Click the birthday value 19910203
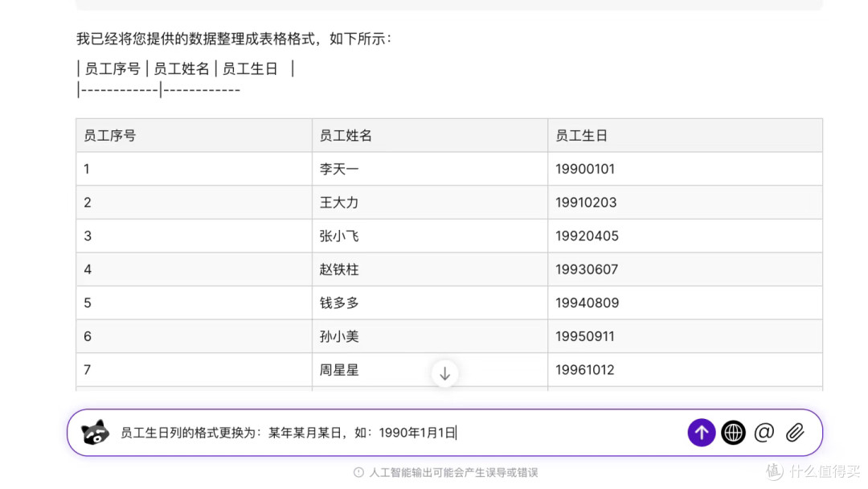 pos(586,203)
